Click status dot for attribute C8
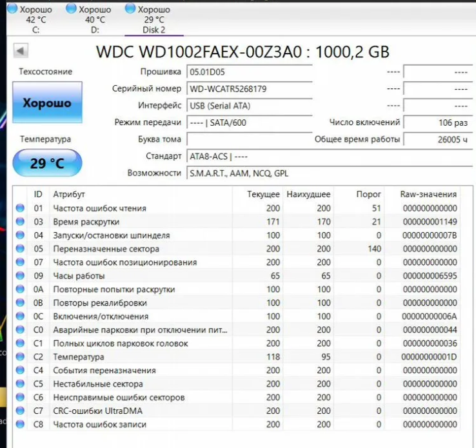 pos(20,424)
